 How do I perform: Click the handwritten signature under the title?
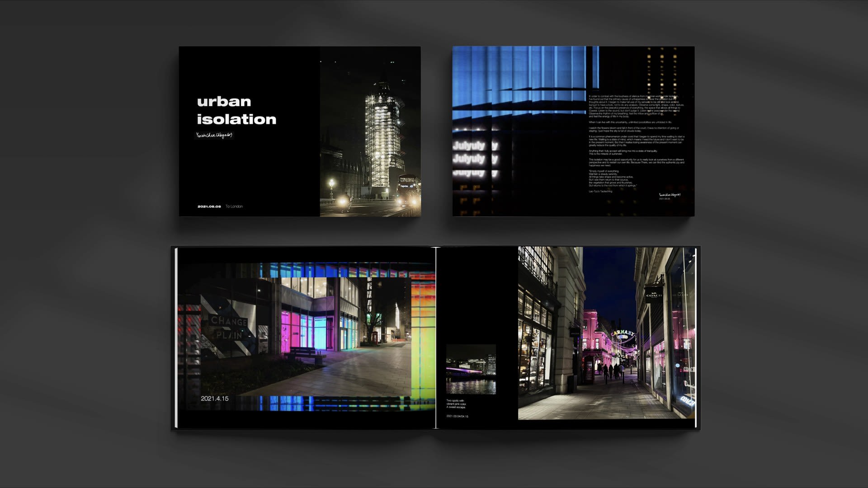pyautogui.click(x=214, y=135)
